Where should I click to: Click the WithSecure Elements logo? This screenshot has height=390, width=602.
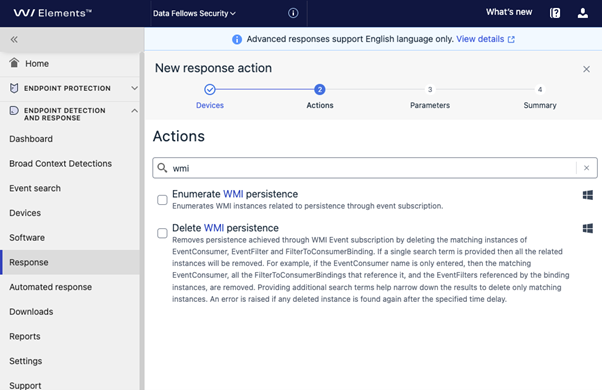click(x=53, y=13)
